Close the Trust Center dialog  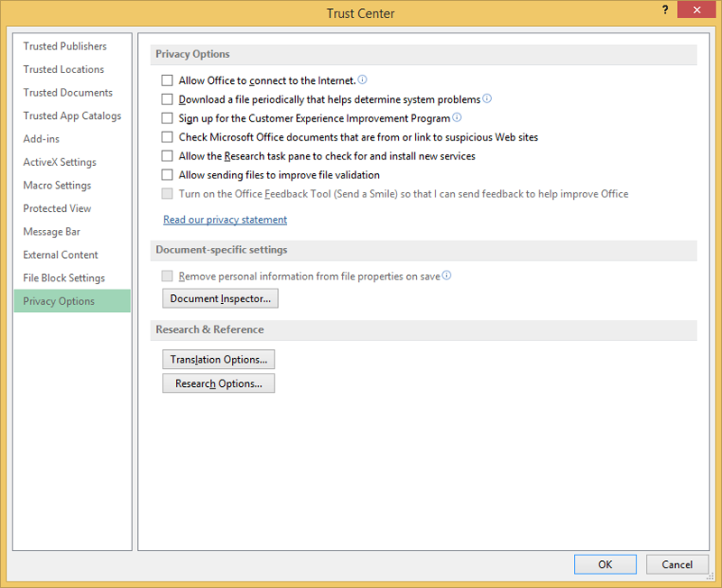coord(697,10)
